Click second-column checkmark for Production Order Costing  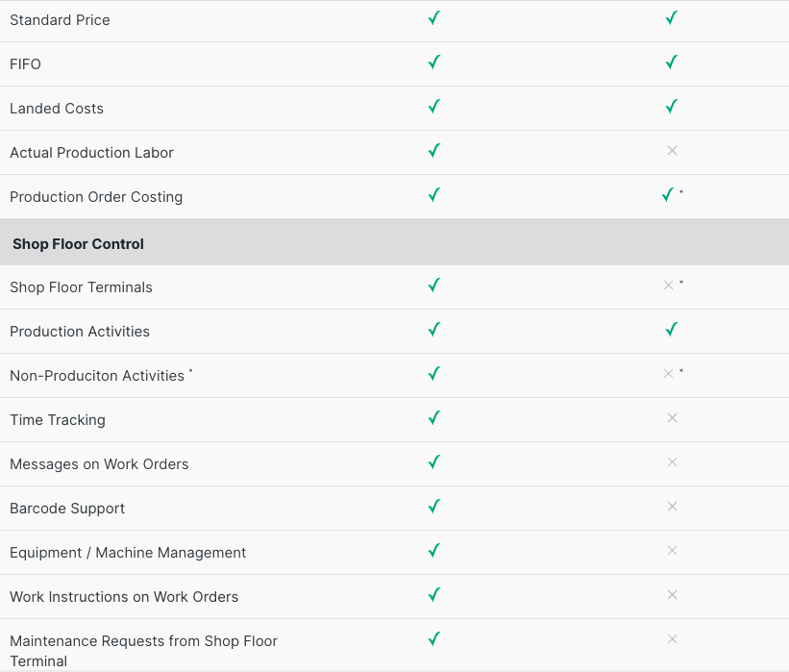668,195
